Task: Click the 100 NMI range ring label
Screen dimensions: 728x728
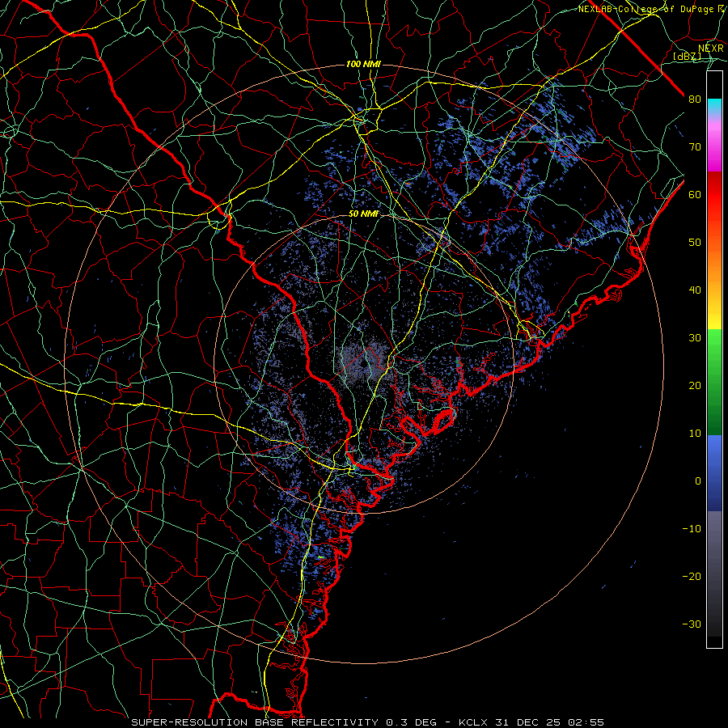Action: click(x=363, y=64)
